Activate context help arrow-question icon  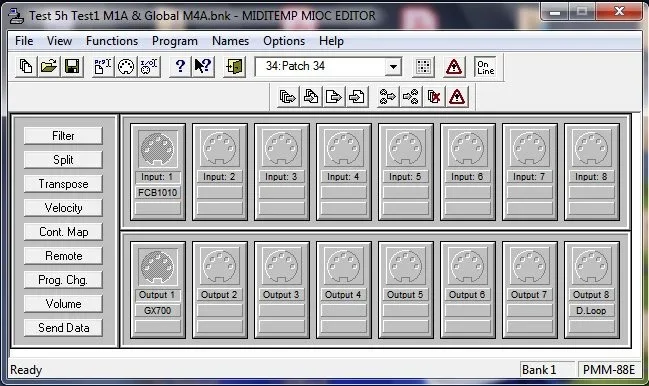point(203,66)
